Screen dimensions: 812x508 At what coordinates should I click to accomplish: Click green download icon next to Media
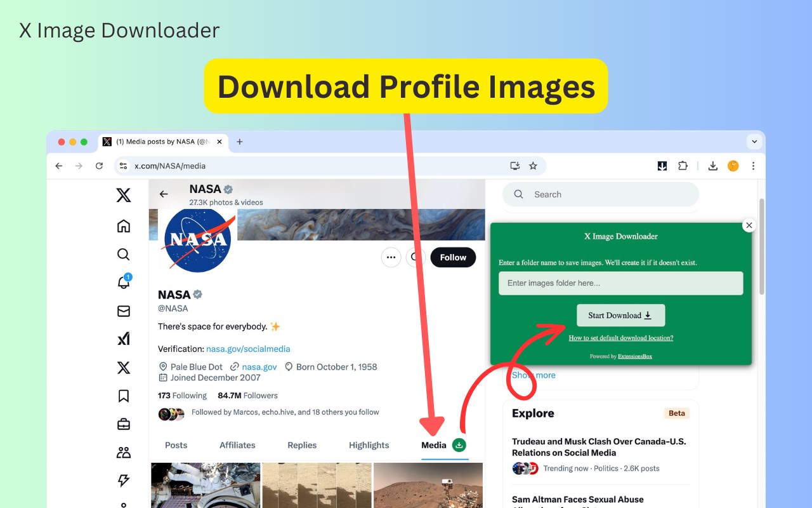(x=459, y=445)
